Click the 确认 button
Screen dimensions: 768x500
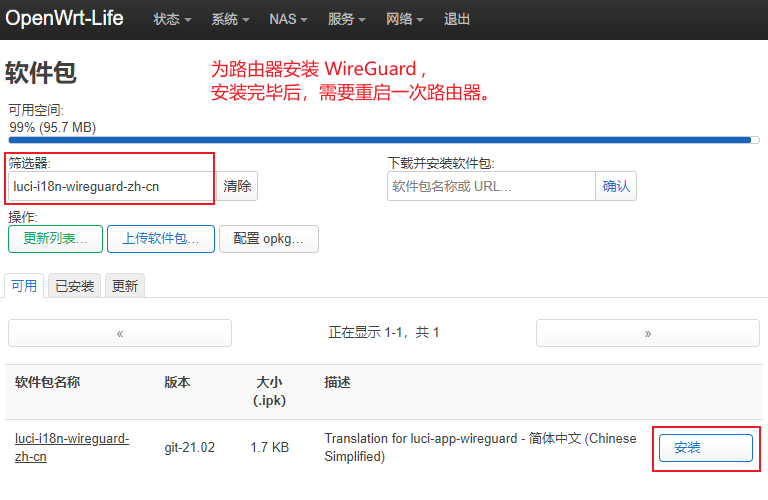tap(616, 186)
